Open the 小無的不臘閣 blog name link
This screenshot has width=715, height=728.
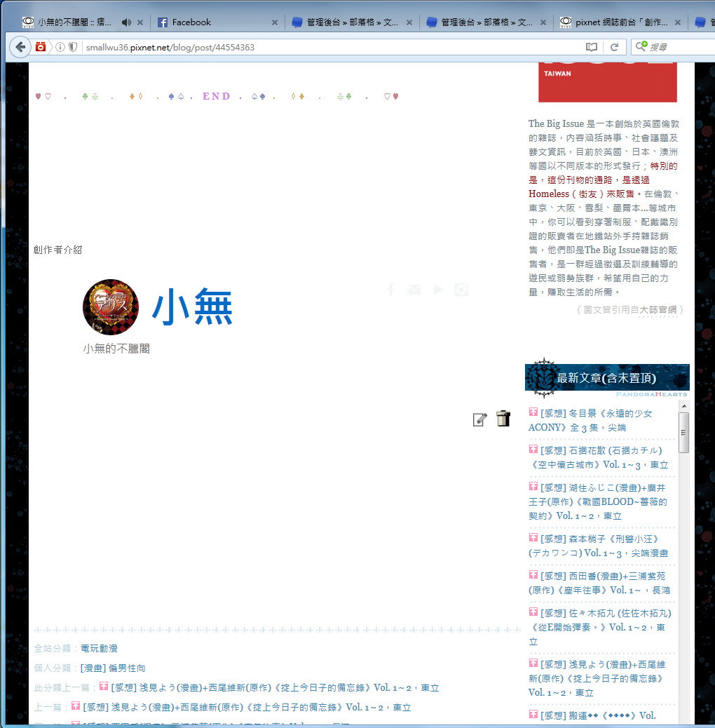(116, 349)
